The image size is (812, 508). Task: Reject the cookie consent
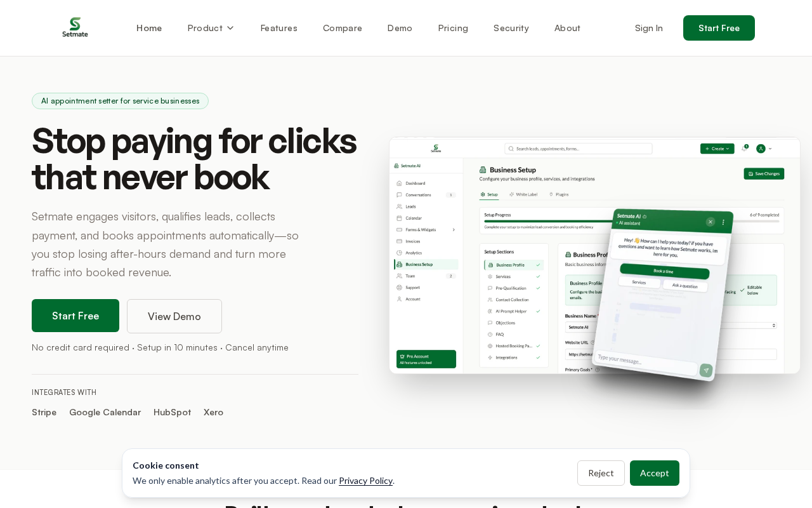(601, 473)
